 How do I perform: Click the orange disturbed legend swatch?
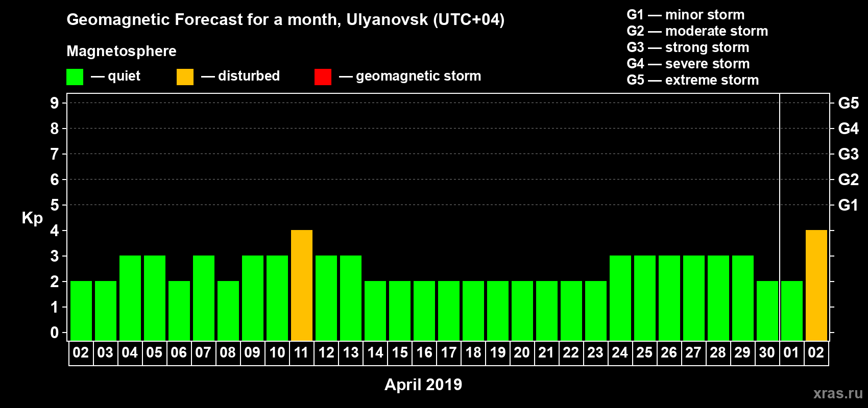tap(185, 77)
